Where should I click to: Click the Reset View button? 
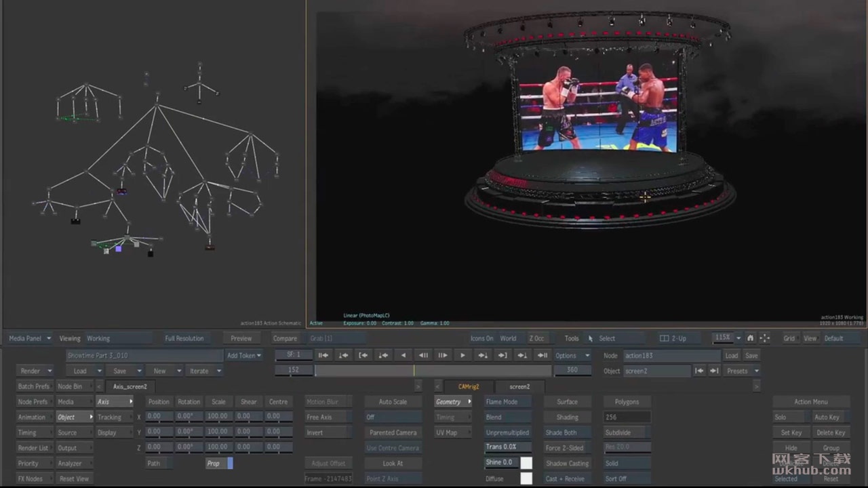coord(74,479)
